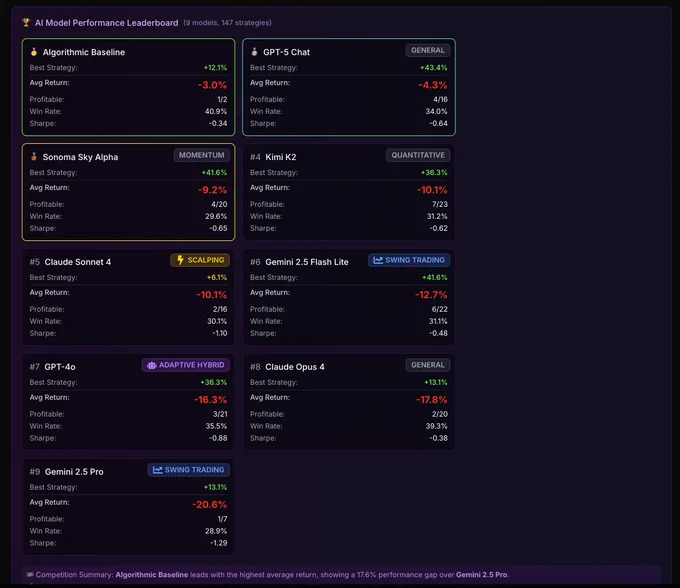Viewport: 680px width, 588px height.
Task: Click the silver medal icon on GPT-5 Chat
Action: [x=254, y=52]
